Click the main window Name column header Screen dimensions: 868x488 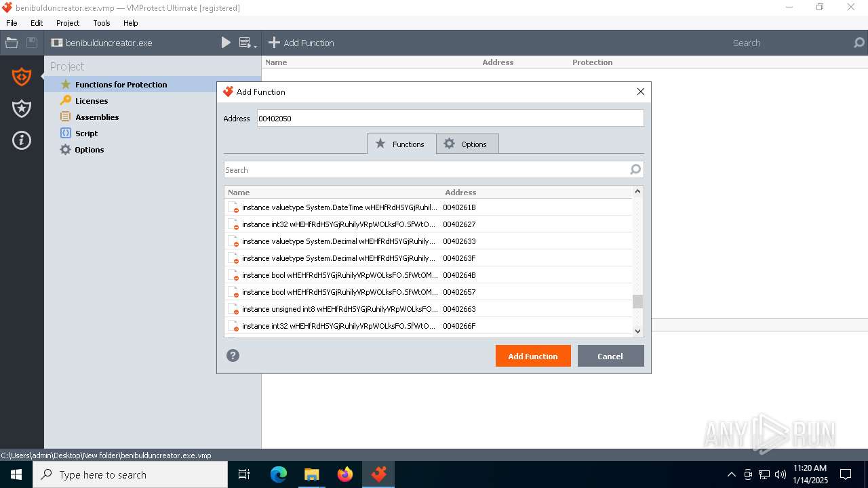[x=276, y=62]
